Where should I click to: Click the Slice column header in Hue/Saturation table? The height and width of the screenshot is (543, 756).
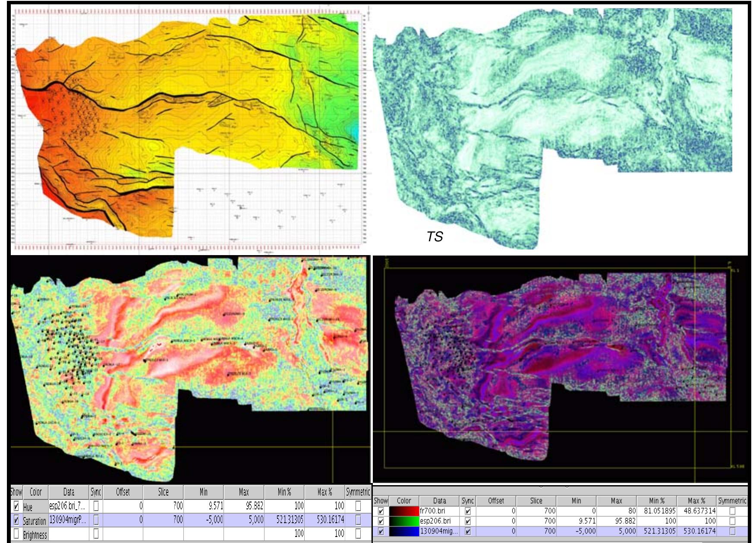(x=163, y=492)
